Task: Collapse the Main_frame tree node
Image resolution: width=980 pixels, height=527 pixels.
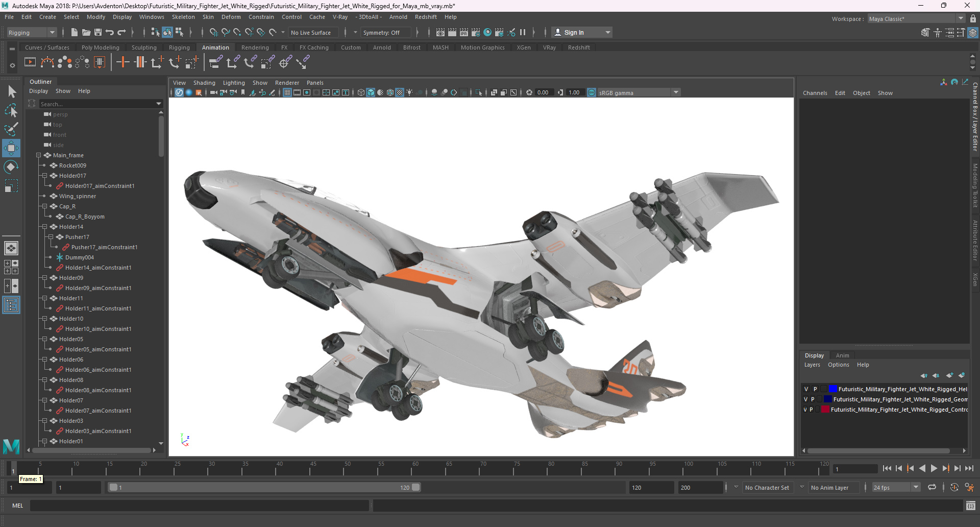Action: coord(38,155)
